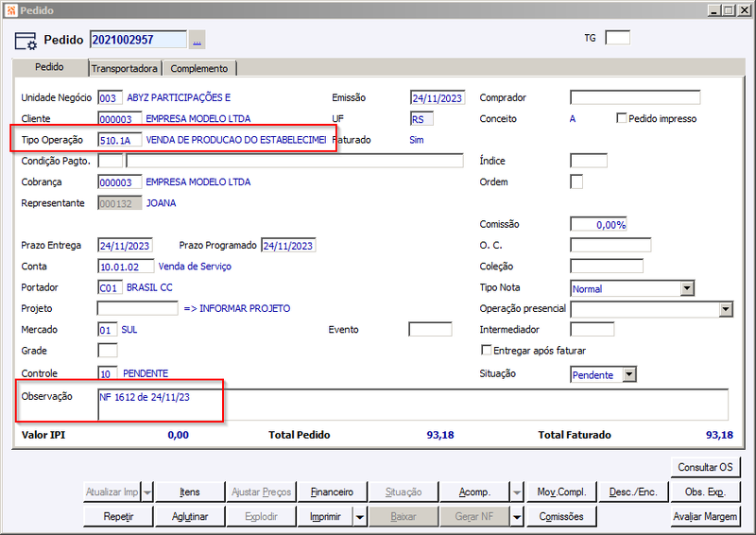This screenshot has height=535, width=756.
Task: Go to the Complemento tab
Action: 199,68
